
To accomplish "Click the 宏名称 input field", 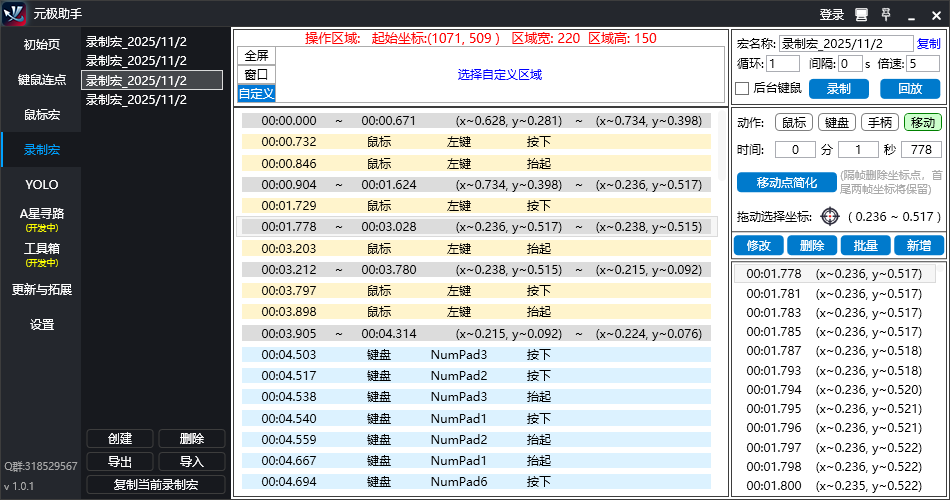I will pos(846,44).
